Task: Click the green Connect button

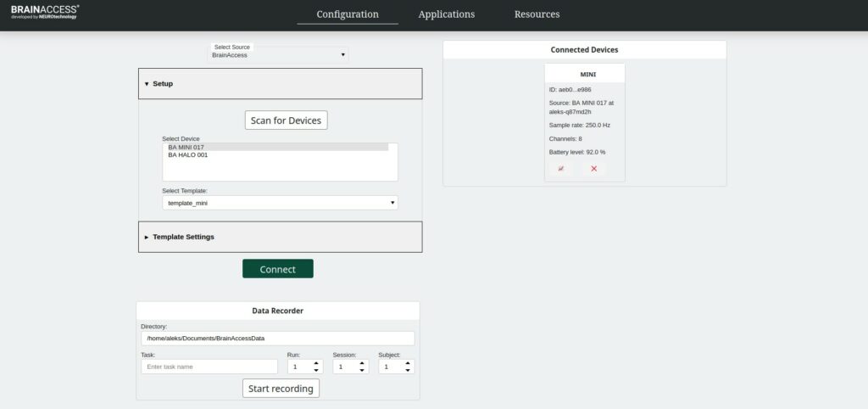Action: coord(278,269)
